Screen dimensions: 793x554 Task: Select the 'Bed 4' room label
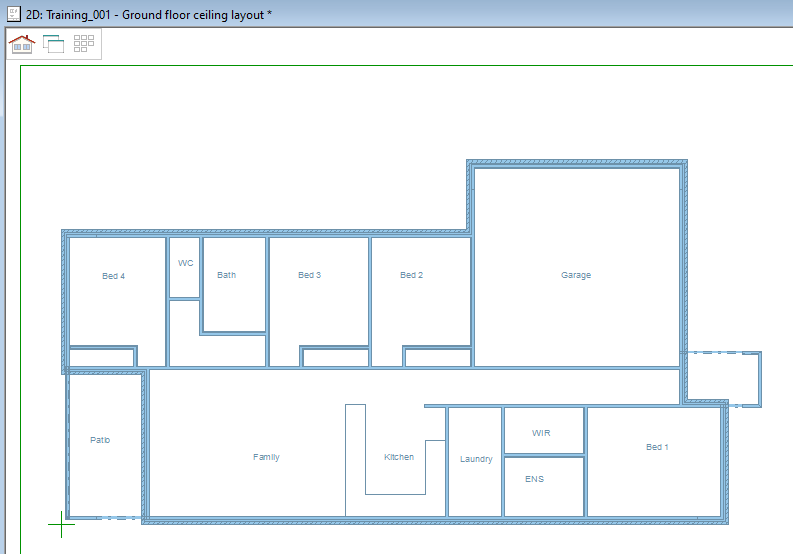pyautogui.click(x=113, y=276)
